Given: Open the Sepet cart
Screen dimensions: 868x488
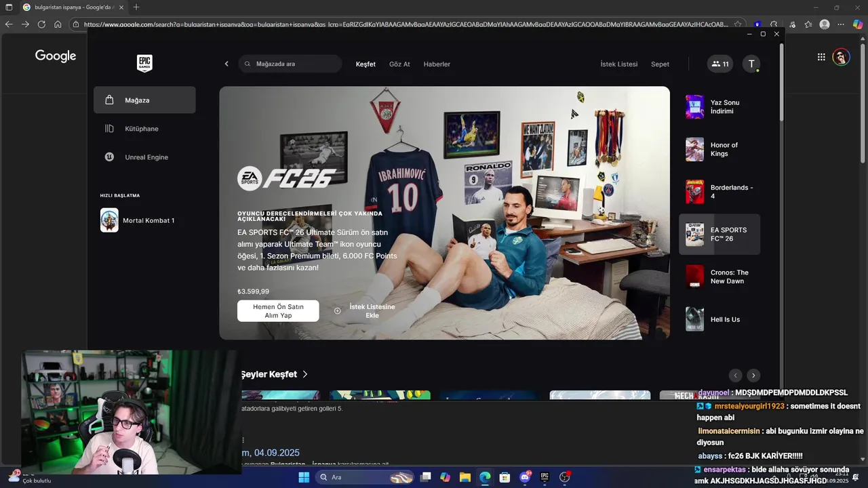Looking at the screenshot, I should [x=660, y=64].
